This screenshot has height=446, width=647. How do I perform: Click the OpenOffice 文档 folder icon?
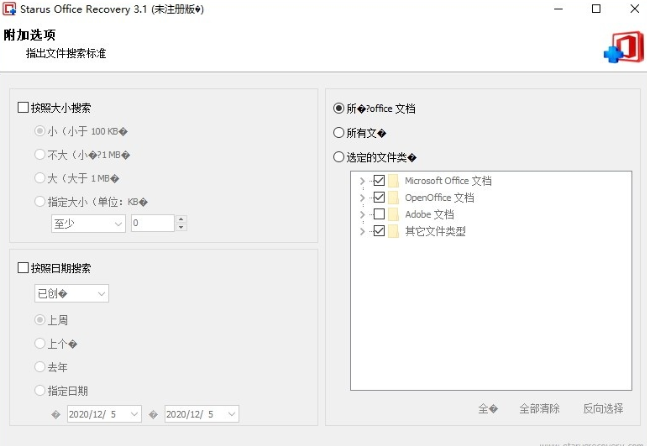coord(394,198)
